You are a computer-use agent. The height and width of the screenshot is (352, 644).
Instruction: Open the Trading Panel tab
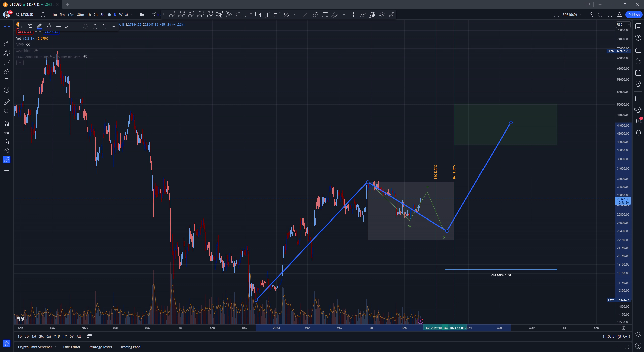[x=131, y=347]
